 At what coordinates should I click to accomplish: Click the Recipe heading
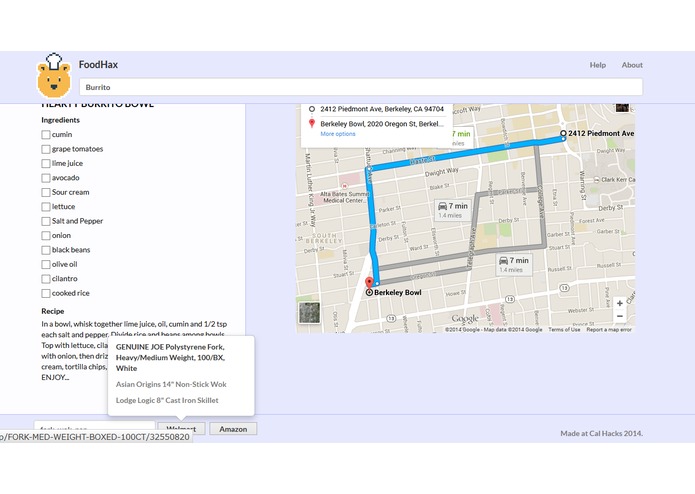[53, 311]
